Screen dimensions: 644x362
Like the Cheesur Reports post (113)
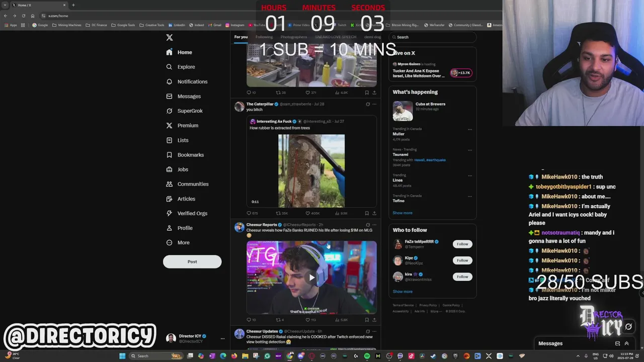click(311, 320)
